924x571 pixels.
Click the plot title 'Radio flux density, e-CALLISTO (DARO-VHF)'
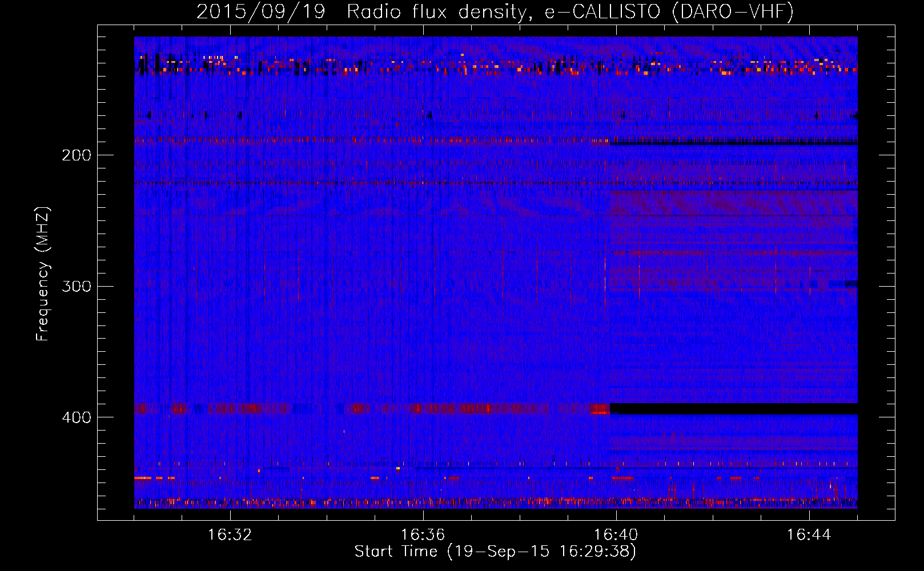570,12
